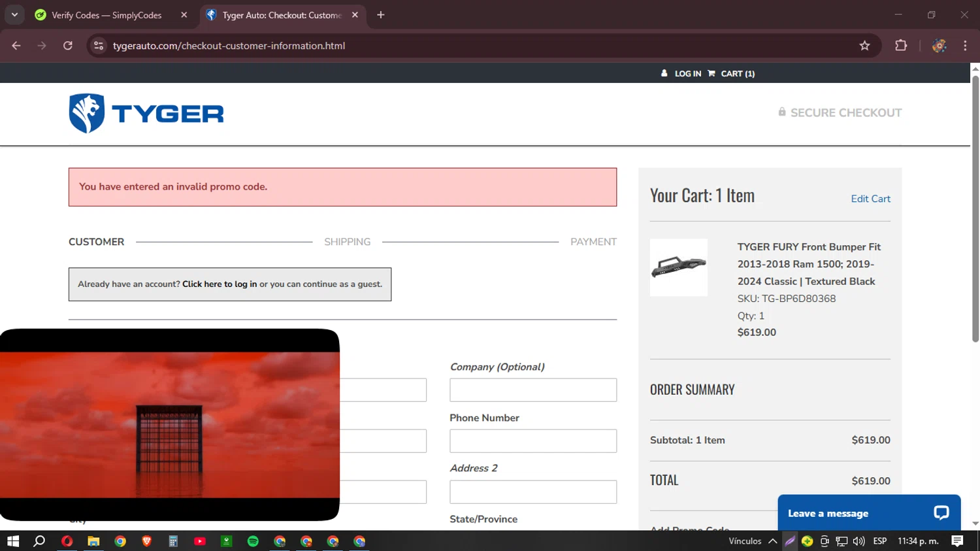This screenshot has height=551, width=980.
Task: Click the purple feather tray icon
Action: coord(790,541)
